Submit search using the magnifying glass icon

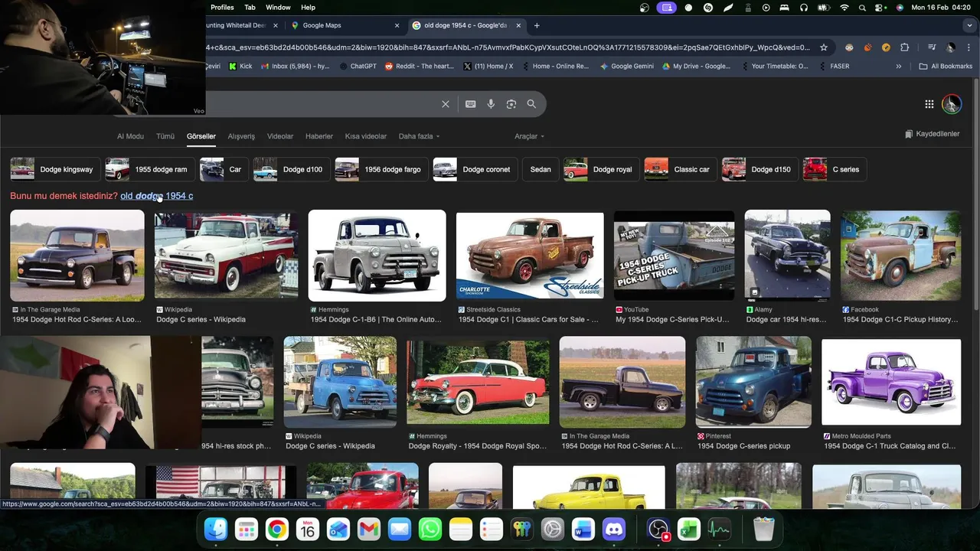(531, 104)
